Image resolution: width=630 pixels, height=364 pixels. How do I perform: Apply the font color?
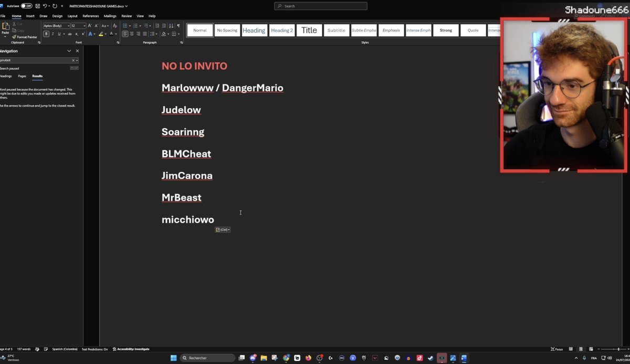click(x=111, y=34)
